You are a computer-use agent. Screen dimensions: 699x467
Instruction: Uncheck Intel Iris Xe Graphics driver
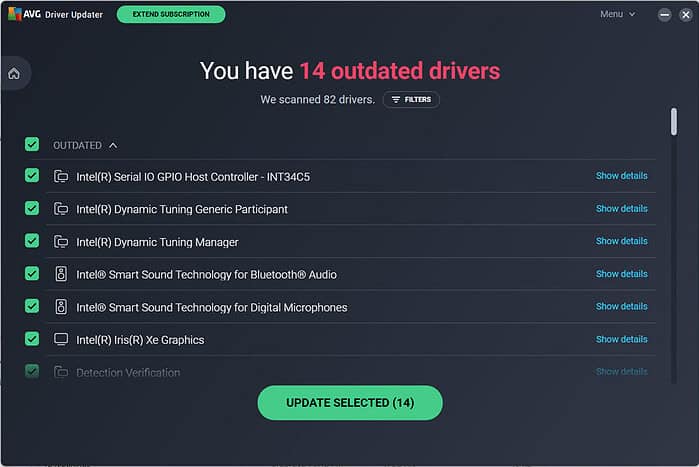(x=32, y=339)
